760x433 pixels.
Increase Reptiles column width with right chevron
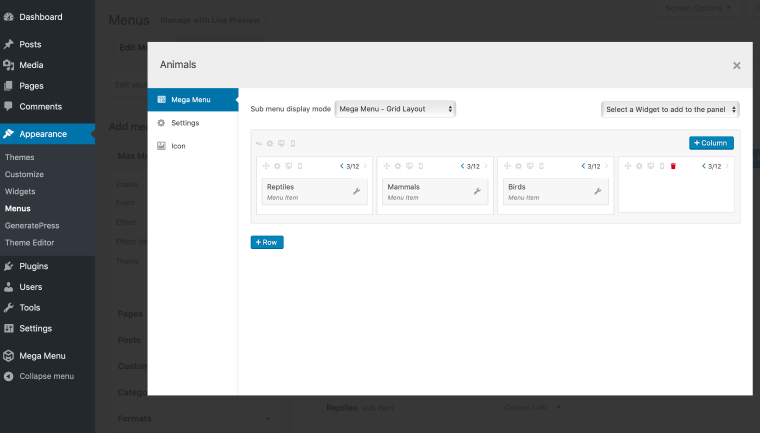coord(365,166)
